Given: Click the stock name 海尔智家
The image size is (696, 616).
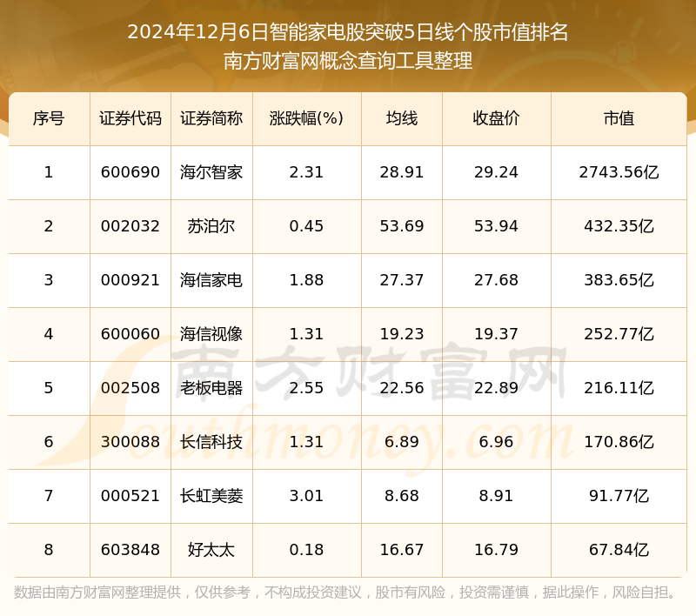Looking at the screenshot, I should tap(211, 172).
